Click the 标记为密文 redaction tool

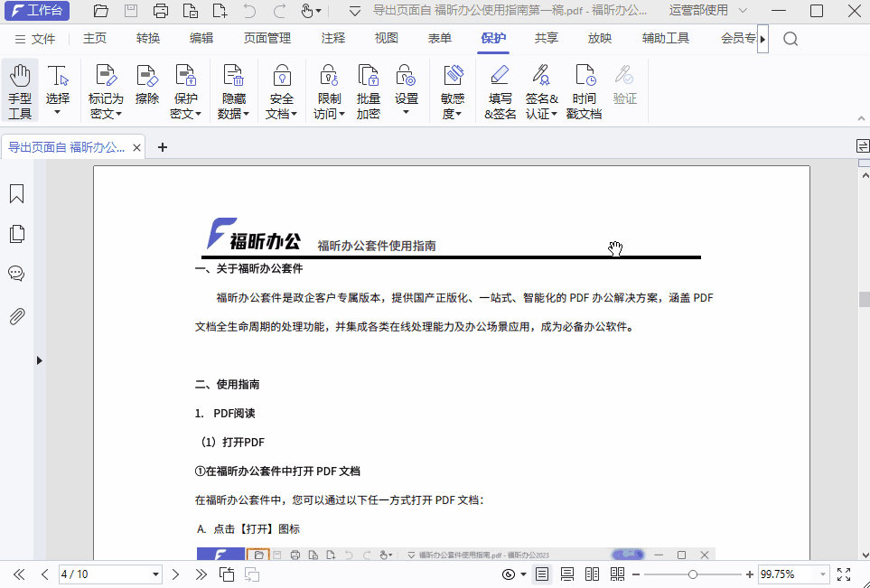(x=106, y=88)
